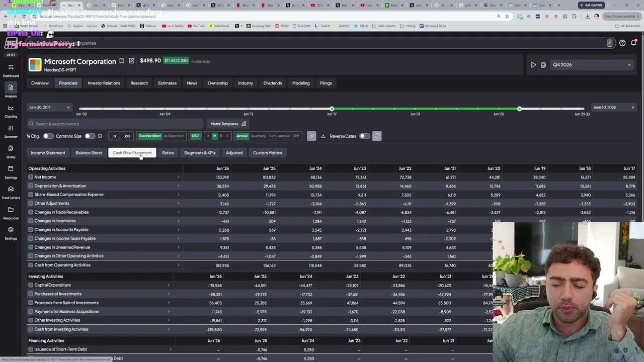Open the Query sidebar icon

click(11, 148)
